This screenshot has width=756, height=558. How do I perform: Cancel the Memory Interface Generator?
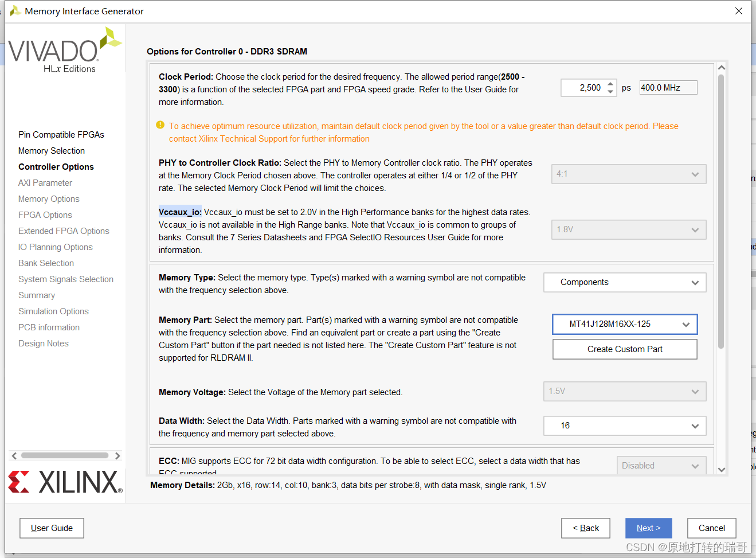tap(712, 528)
